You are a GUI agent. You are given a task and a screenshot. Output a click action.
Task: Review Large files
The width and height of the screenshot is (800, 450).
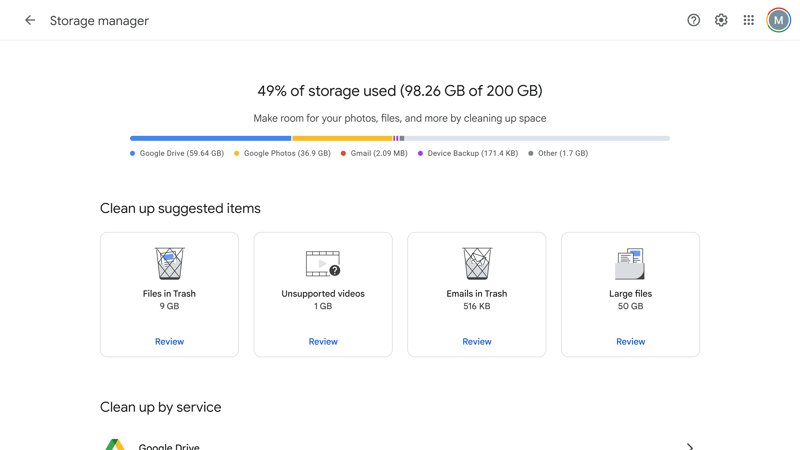coord(631,341)
